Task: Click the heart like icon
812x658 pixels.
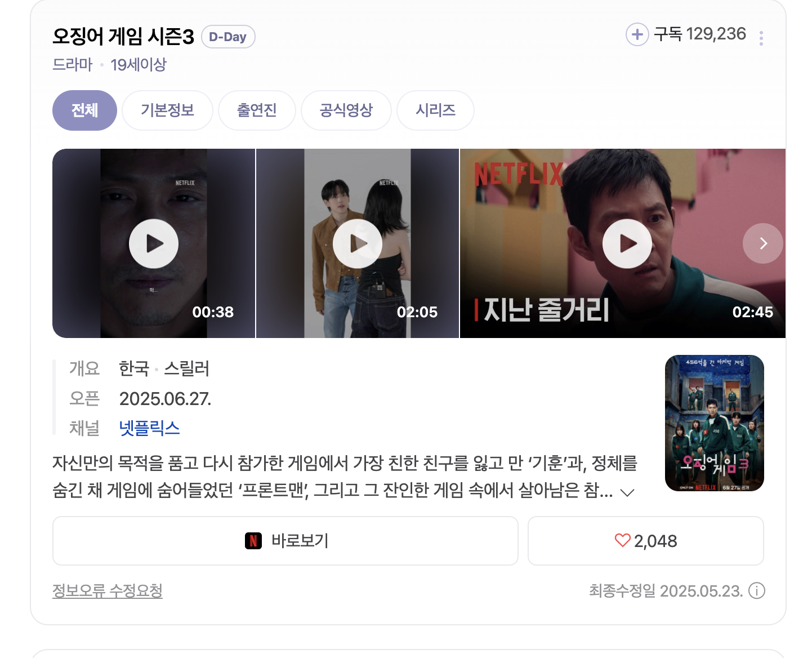Action: [622, 540]
